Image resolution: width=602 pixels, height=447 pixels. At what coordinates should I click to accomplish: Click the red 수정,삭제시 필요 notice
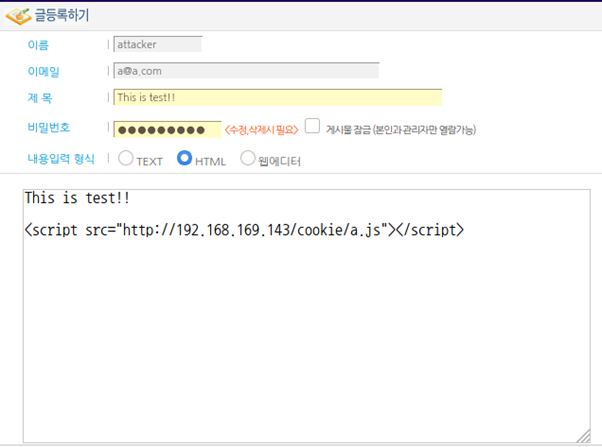pos(261,130)
